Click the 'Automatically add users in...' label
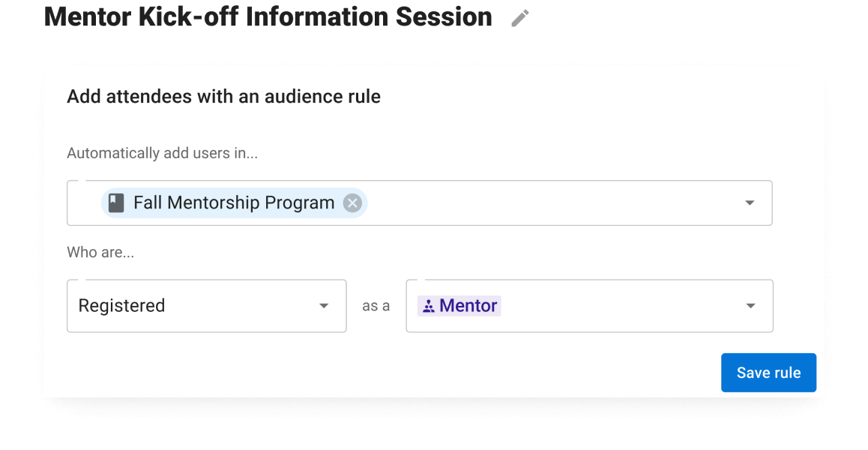The height and width of the screenshot is (450, 868). point(162,153)
